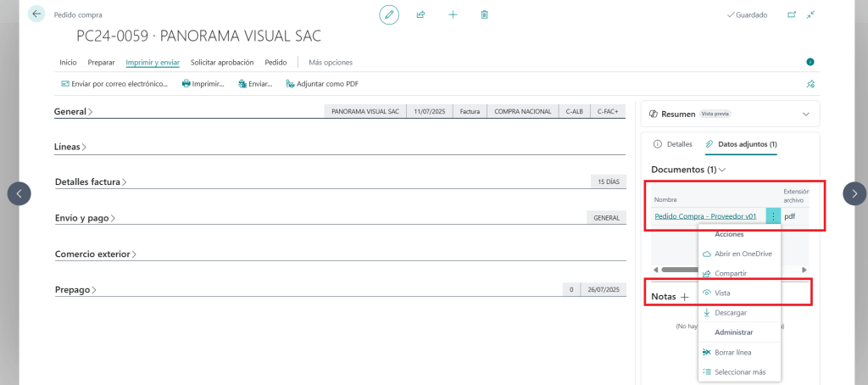The height and width of the screenshot is (385, 868).
Task: Switch to the Detalles tab
Action: (673, 144)
